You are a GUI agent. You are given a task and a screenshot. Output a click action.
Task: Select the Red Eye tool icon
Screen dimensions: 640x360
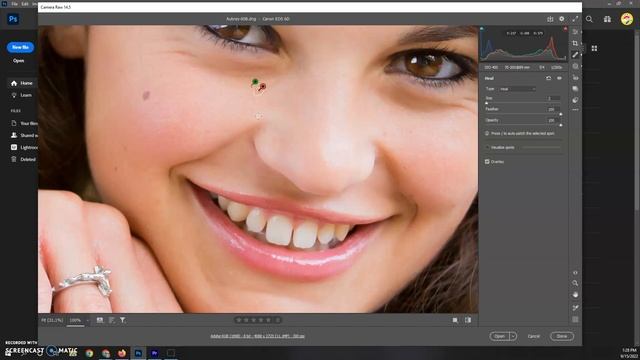(x=575, y=78)
